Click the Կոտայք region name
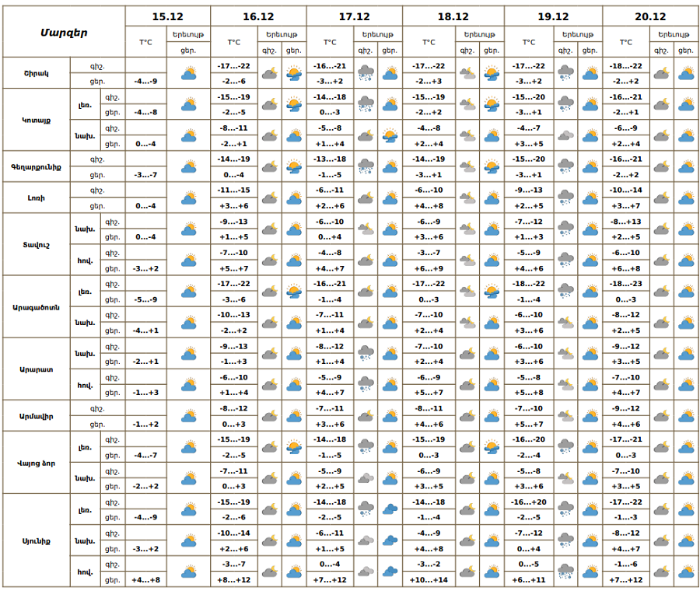The height and width of the screenshot is (591, 700). (36, 120)
